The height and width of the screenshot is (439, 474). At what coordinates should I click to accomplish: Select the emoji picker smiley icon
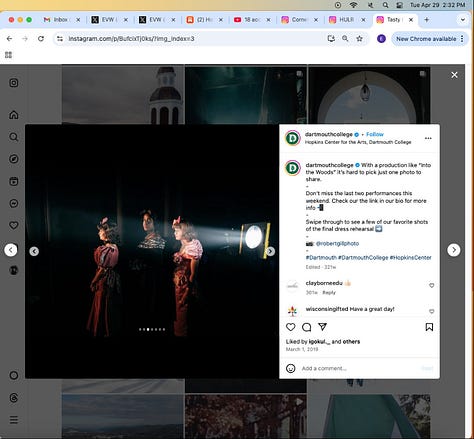291,368
